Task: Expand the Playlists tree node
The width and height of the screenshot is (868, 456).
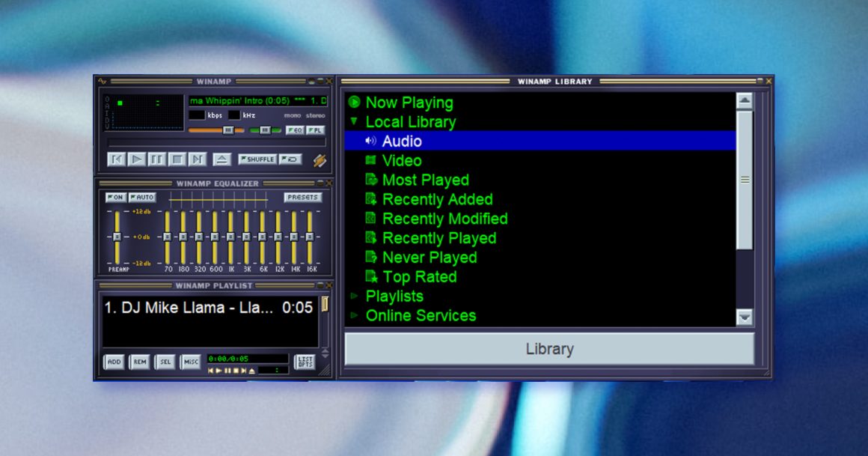Action: point(354,296)
